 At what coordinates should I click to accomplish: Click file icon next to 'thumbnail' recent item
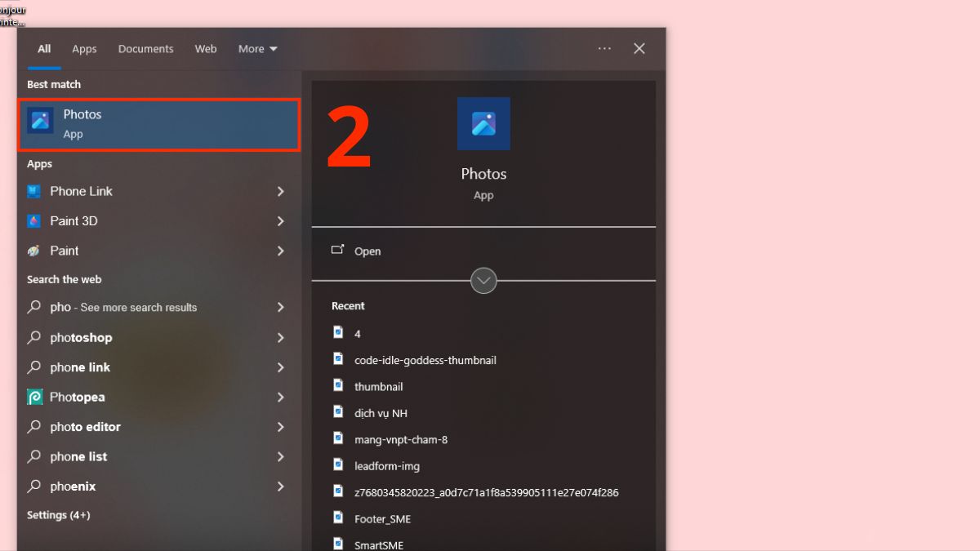(338, 385)
